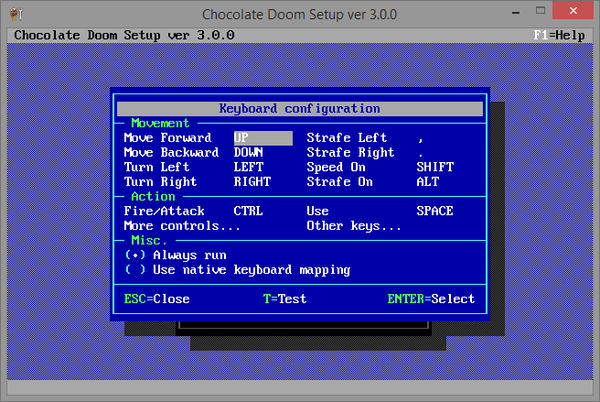The image size is (600, 402).
Task: Rebind the Turn Left key LEFT
Action: [x=248, y=167]
